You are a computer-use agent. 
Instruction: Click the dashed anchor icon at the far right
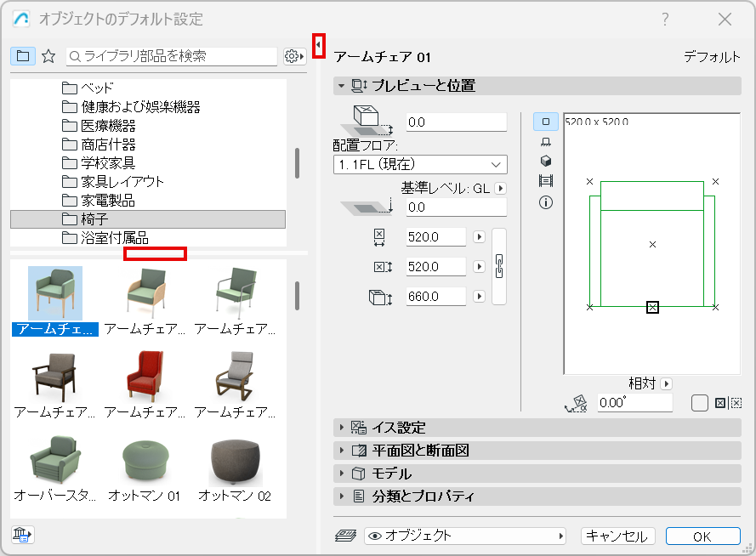(736, 403)
